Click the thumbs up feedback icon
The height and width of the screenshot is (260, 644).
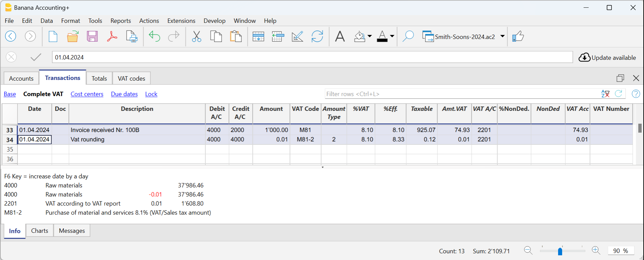[x=518, y=36]
